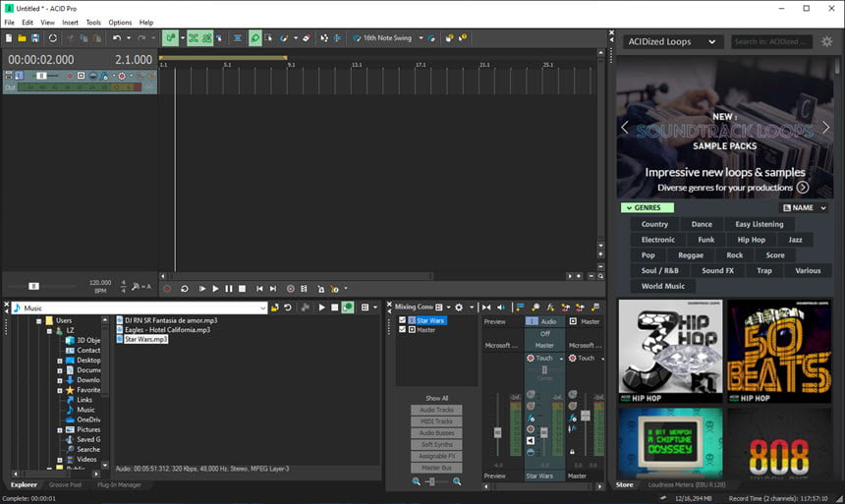Open the NAME sort dropdown
The height and width of the screenshot is (504, 845).
(x=805, y=207)
